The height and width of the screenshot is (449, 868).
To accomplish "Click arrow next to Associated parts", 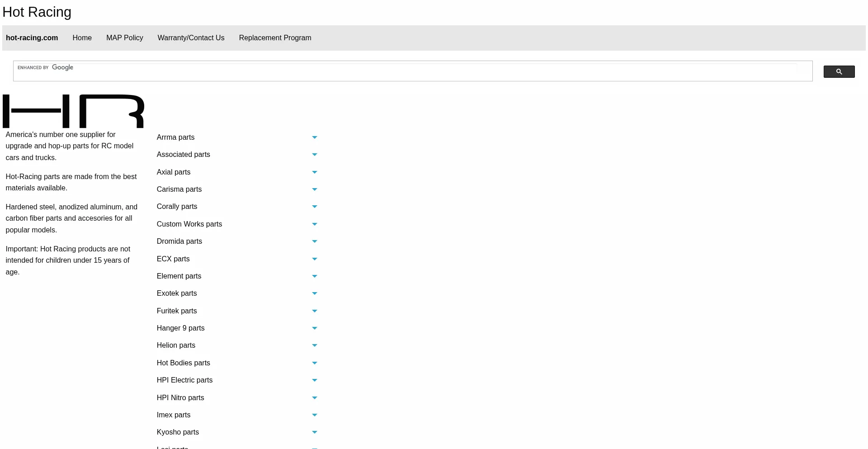I will [314, 155].
